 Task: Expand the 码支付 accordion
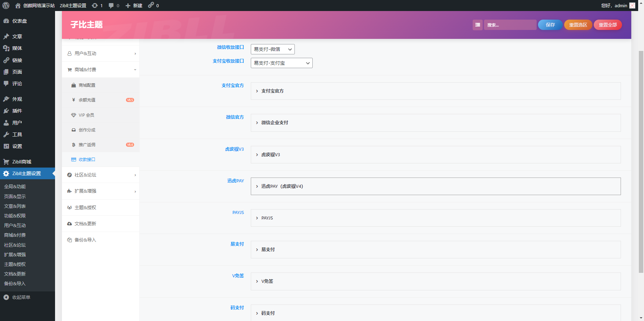(x=436, y=313)
